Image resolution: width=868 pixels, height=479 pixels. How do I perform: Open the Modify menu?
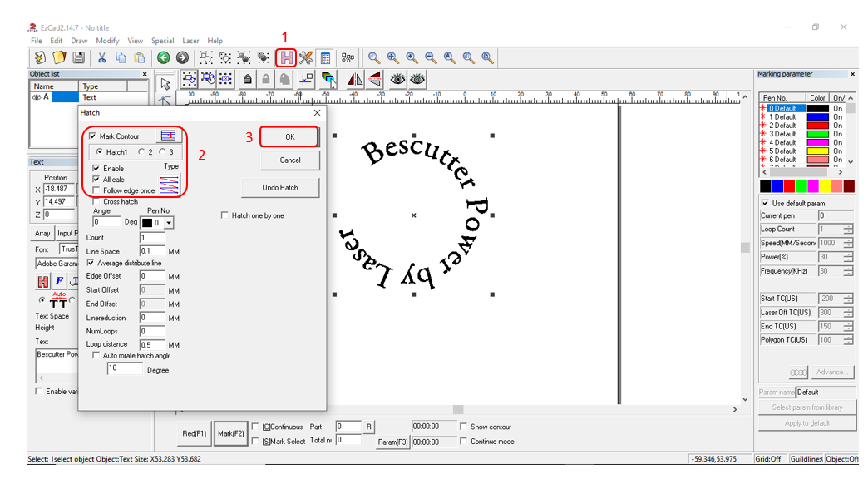click(107, 41)
